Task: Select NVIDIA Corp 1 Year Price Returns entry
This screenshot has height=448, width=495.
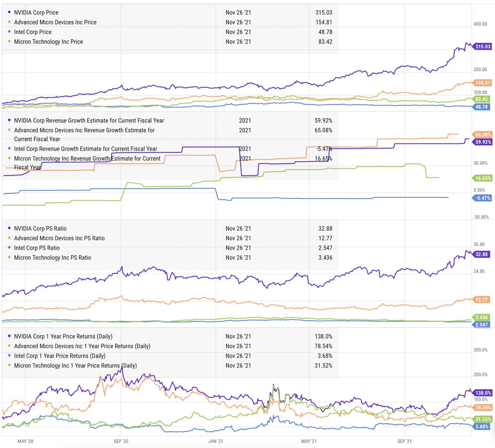Action: pyautogui.click(x=63, y=336)
